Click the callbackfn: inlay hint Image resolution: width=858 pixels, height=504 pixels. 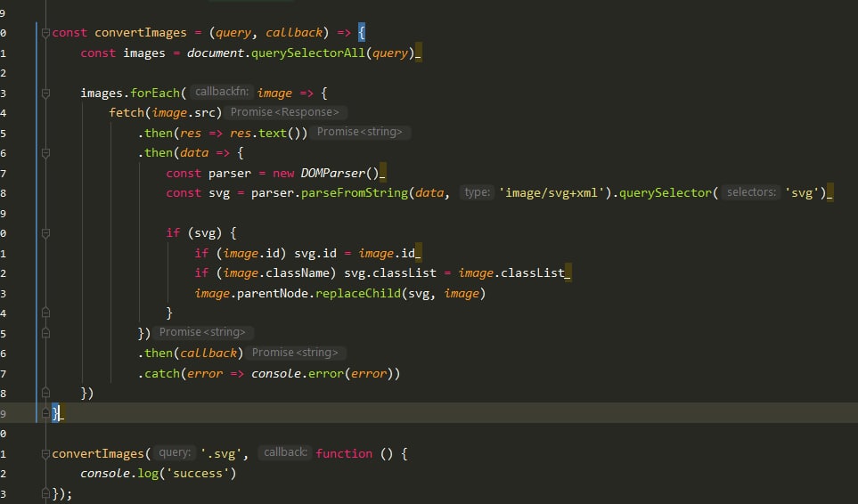coord(221,92)
